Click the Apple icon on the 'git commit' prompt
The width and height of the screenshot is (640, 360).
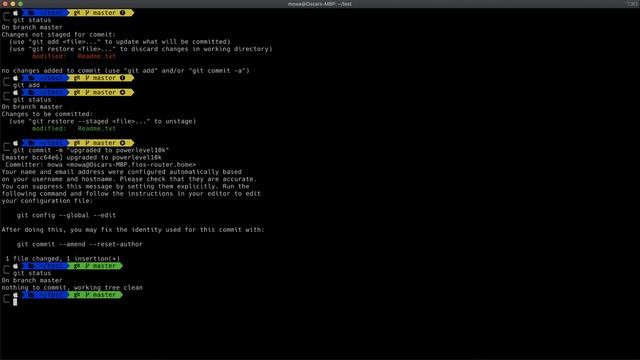tap(16, 143)
